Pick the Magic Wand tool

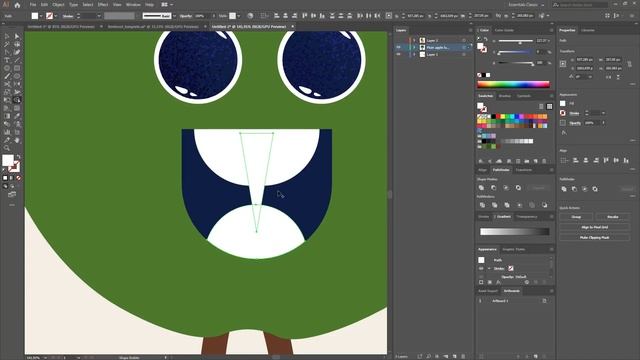[x=7, y=44]
